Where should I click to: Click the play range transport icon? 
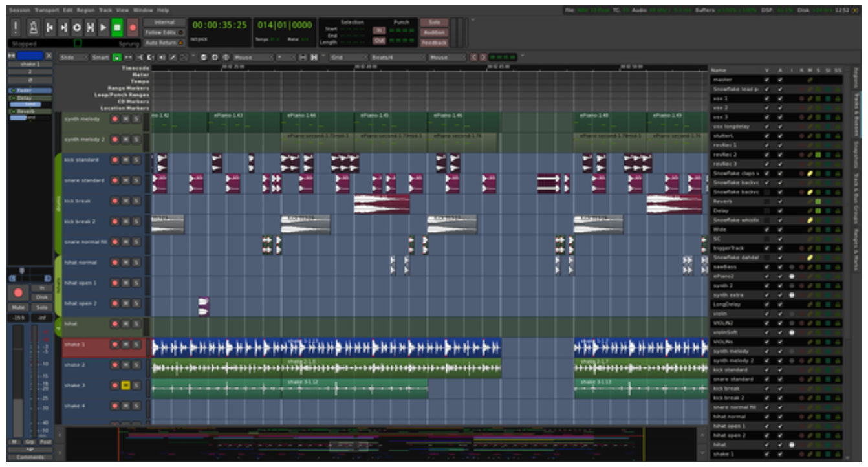(x=91, y=28)
